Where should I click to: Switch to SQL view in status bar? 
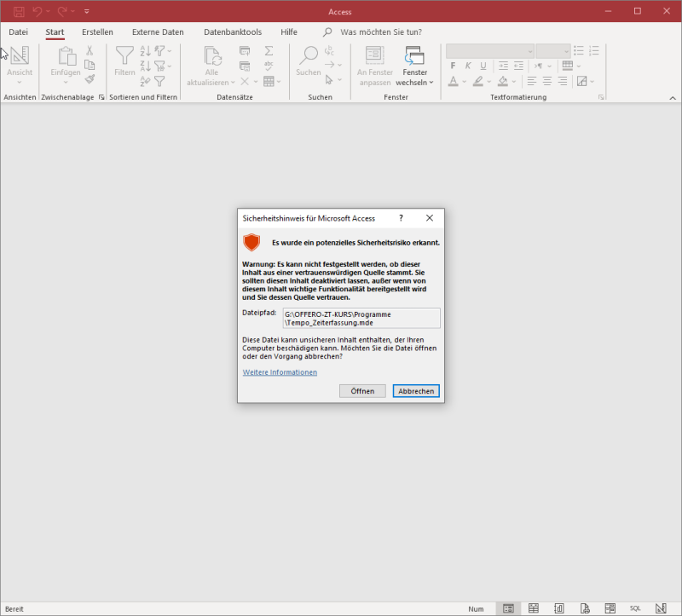tap(635, 608)
